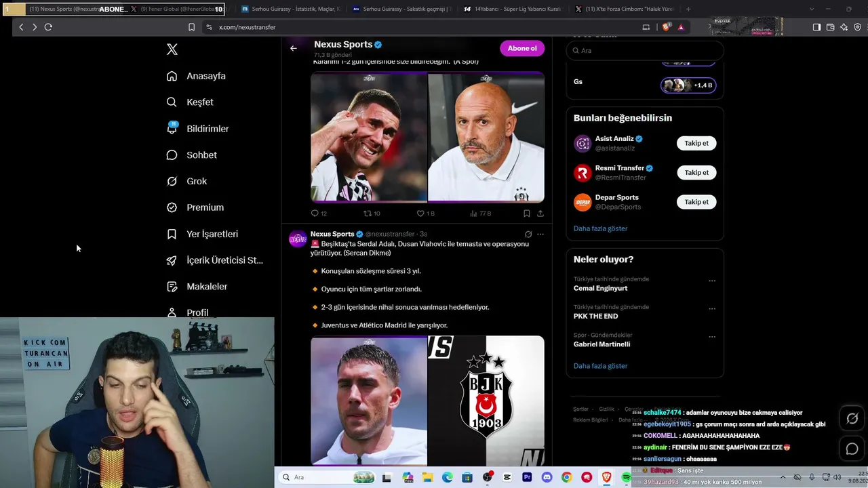Open Asist Analiz profile avatar
Viewport: 868px width, 488px height.
[x=583, y=144]
